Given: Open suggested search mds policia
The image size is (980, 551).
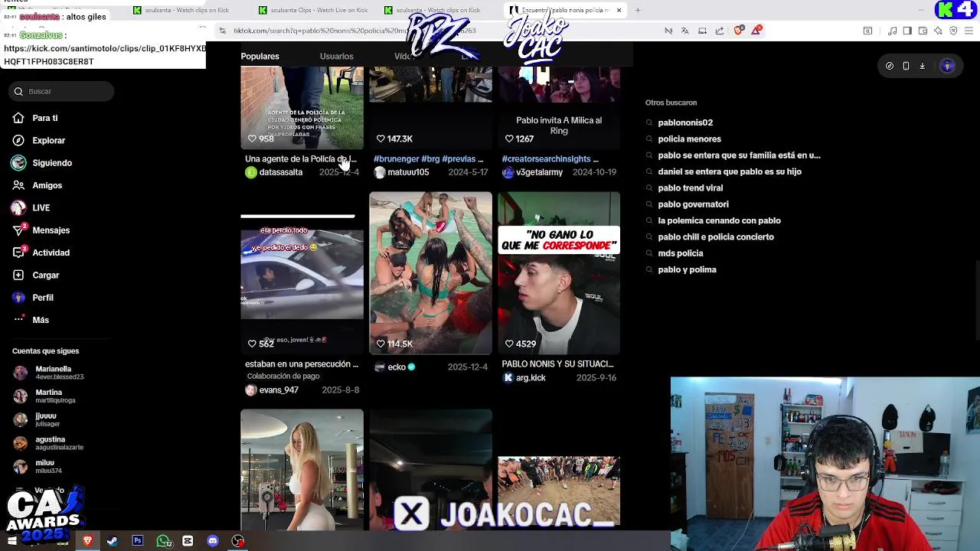Looking at the screenshot, I should (x=680, y=253).
